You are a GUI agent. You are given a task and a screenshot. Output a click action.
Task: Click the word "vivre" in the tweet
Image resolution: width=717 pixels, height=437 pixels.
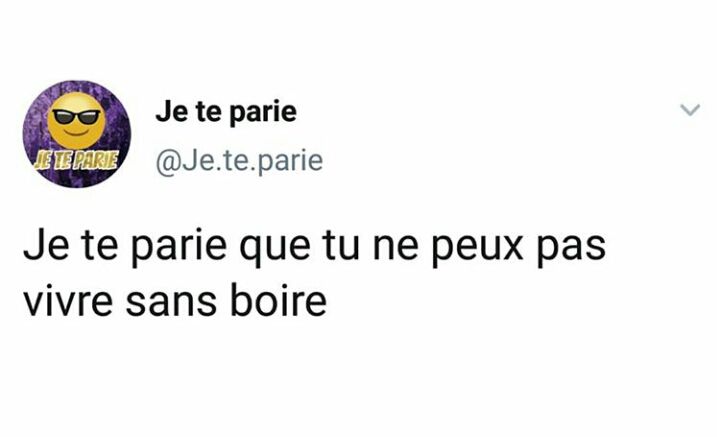tap(68, 302)
